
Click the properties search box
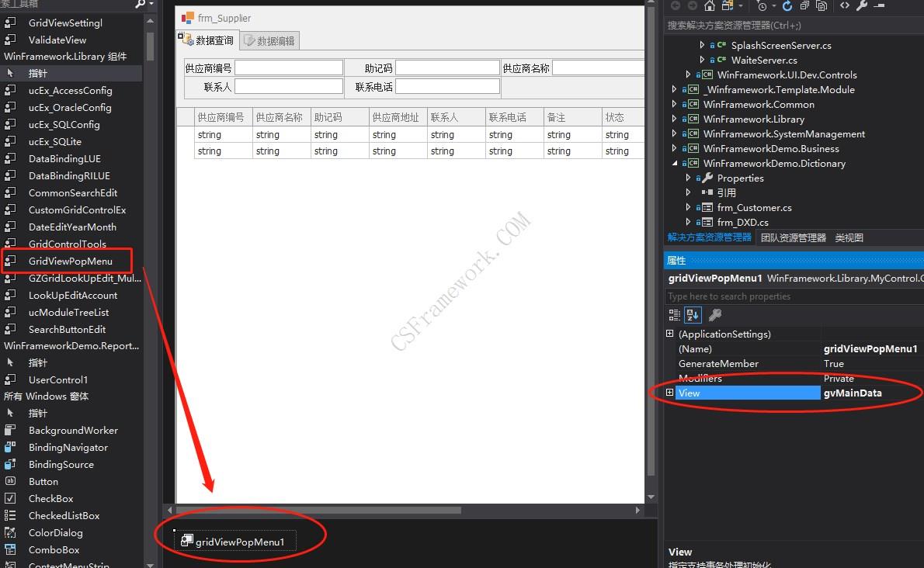(x=776, y=296)
